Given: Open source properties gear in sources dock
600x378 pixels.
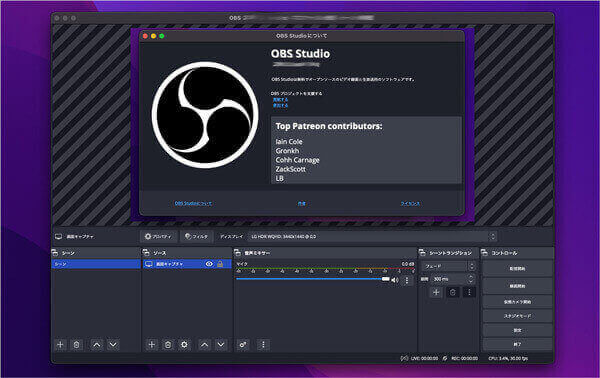Looking at the screenshot, I should click(184, 345).
